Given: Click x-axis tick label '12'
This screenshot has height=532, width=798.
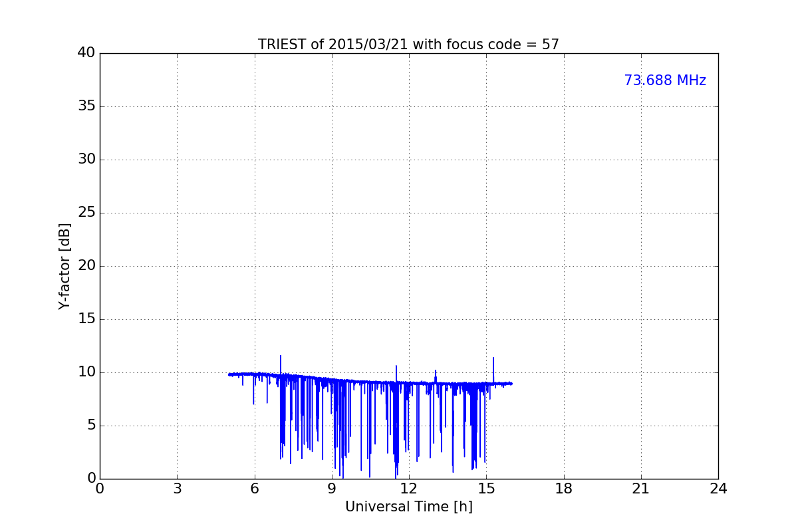Looking at the screenshot, I should [409, 489].
